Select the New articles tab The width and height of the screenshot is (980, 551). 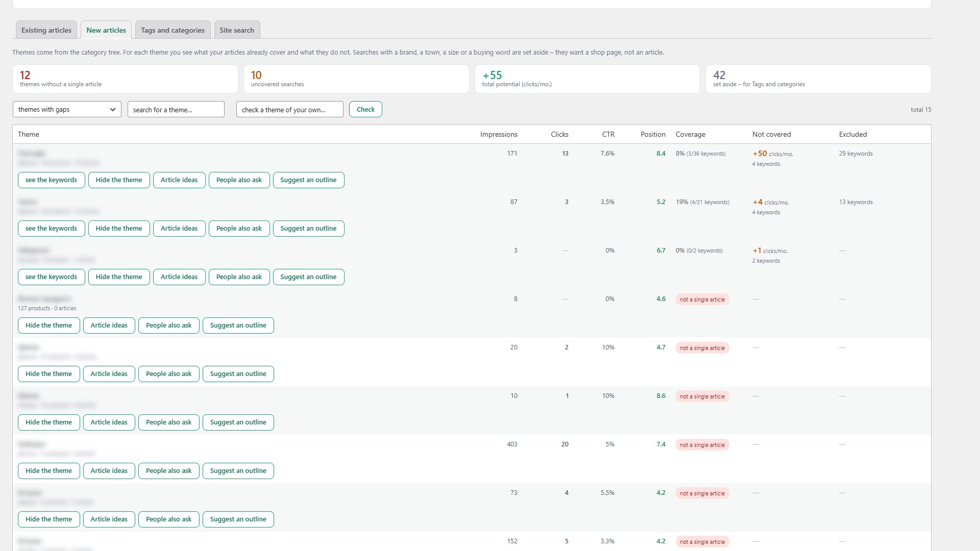106,30
